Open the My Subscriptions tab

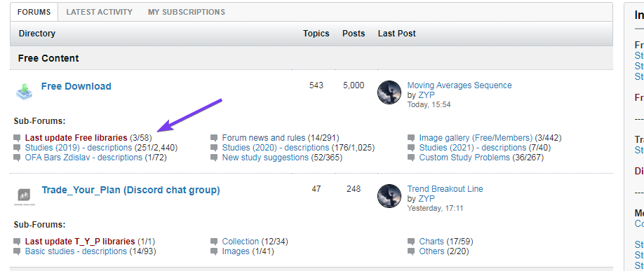[187, 12]
